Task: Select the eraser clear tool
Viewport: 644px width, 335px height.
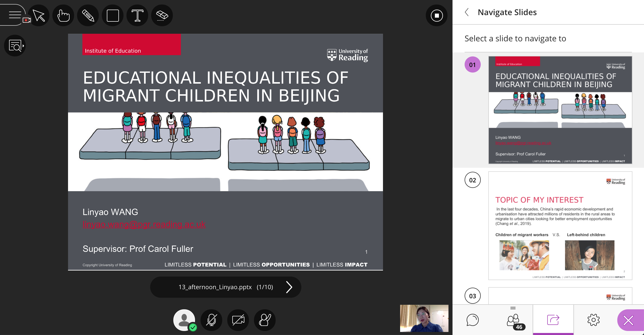Action: tap(162, 16)
